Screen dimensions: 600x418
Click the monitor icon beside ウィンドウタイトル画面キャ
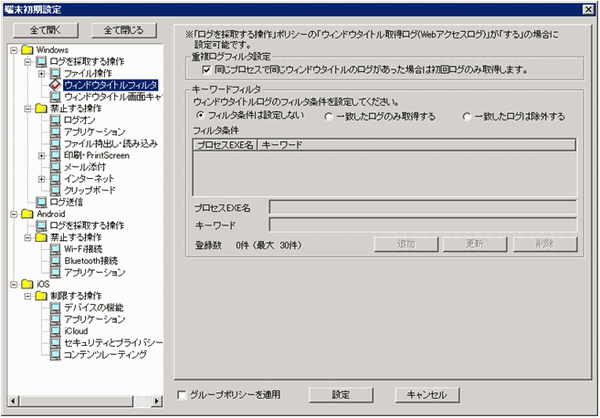[x=55, y=96]
